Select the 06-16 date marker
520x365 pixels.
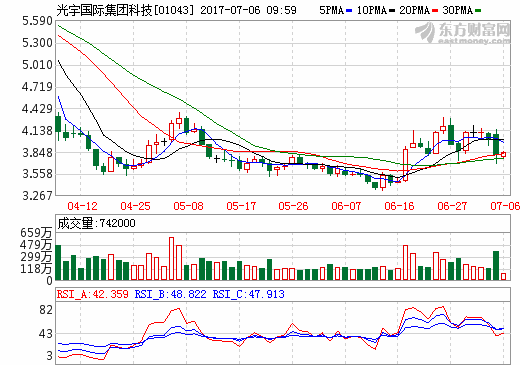click(x=399, y=206)
